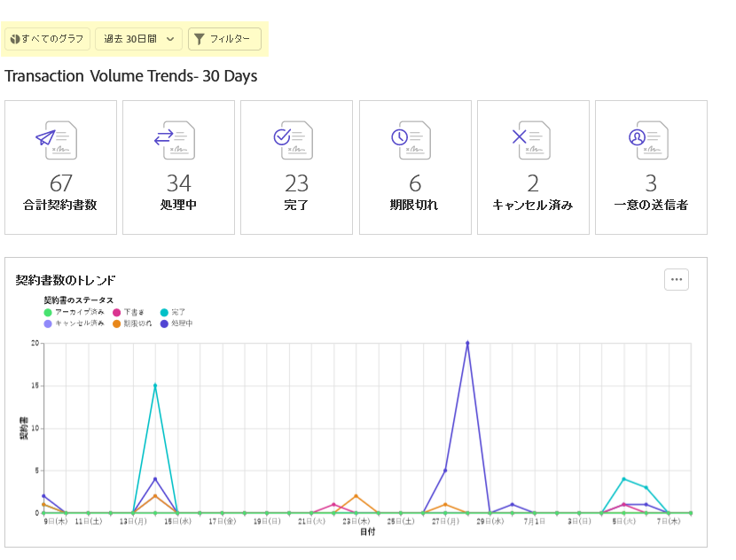736x560 pixels.
Task: Toggle green アーカイブ済み legend swatch
Action: pos(47,313)
